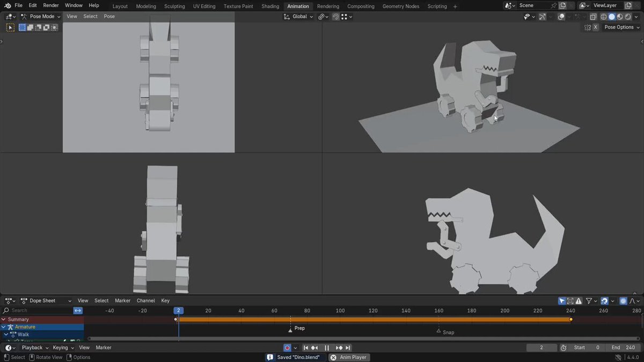This screenshot has width=644, height=362.
Task: Open the Dope Sheet filters funnel dropdown
Action: [591, 301]
